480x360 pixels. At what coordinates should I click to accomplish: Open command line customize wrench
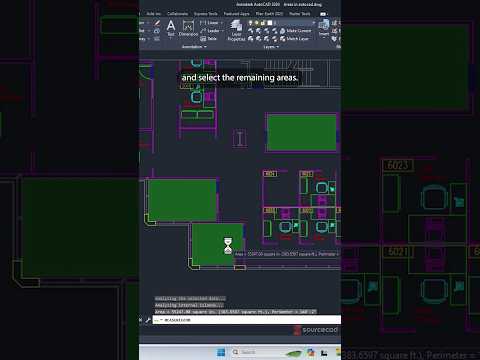pos(148,320)
